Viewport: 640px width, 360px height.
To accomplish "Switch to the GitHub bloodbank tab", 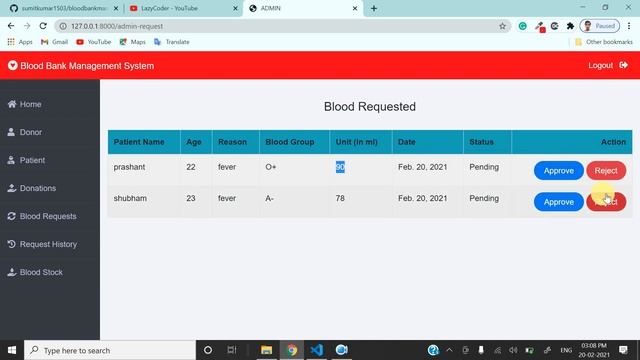I will click(64, 8).
